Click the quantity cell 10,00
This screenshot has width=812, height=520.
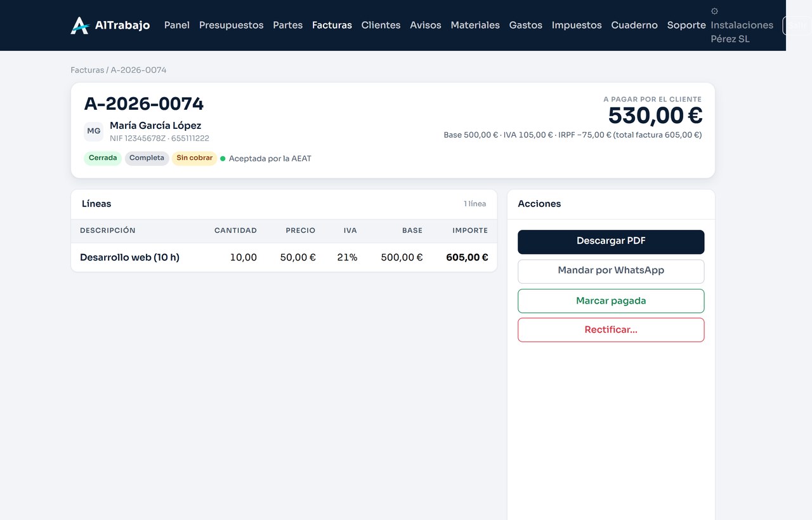(x=244, y=258)
